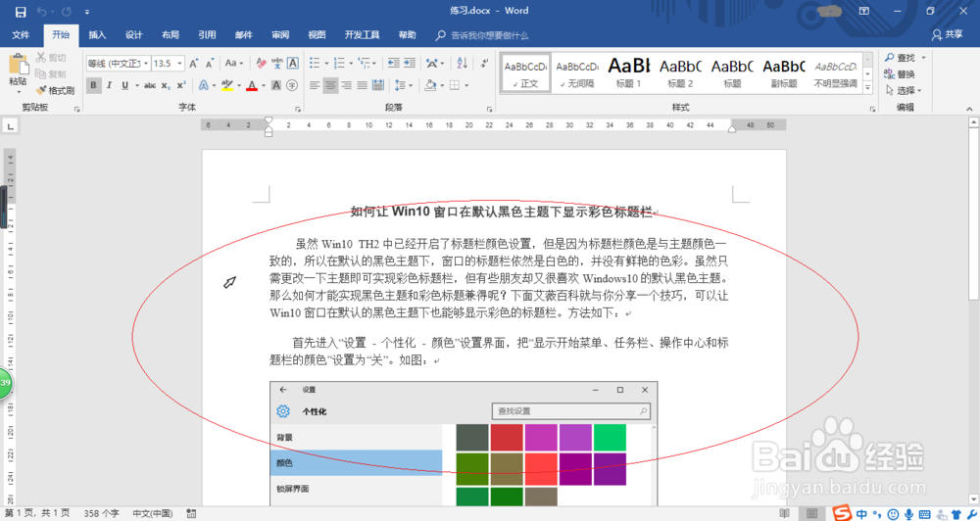Switch to the Insert (插入) tab

[x=97, y=35]
